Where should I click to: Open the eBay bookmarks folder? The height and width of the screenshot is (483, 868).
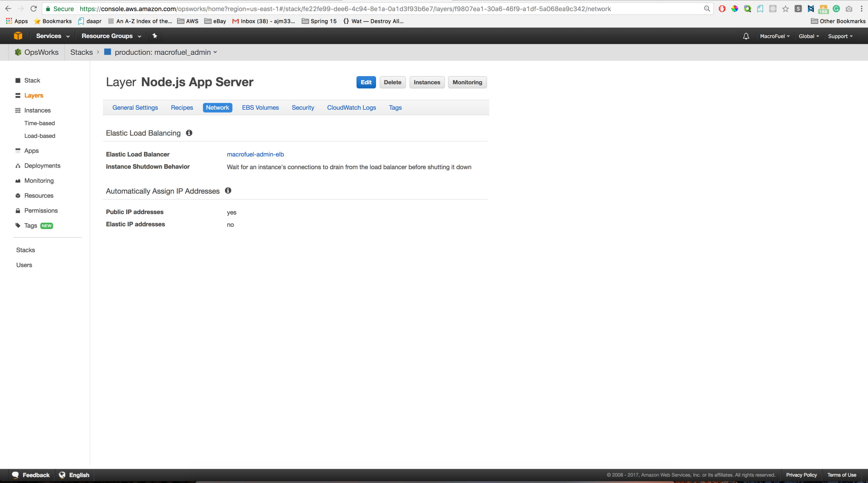tap(215, 21)
